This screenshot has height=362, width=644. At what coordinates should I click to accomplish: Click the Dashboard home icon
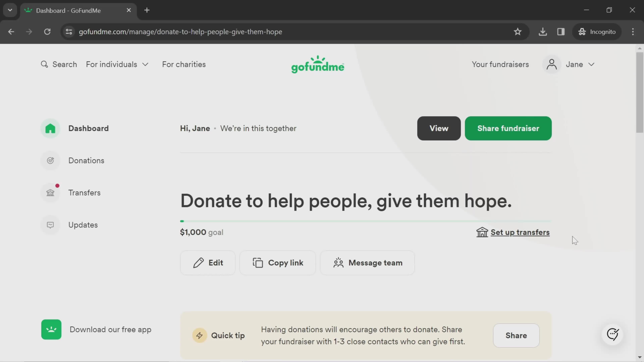pyautogui.click(x=51, y=129)
